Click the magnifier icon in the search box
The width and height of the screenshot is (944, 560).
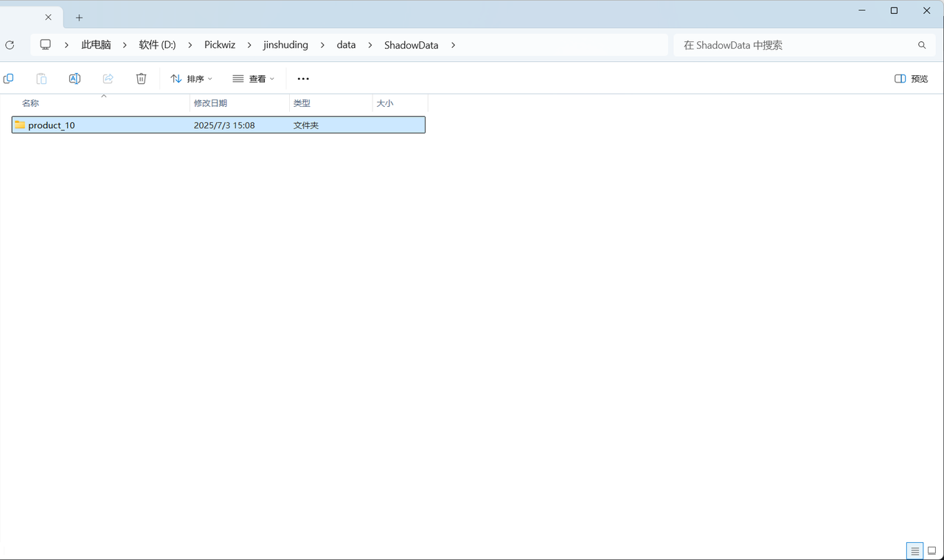coord(922,45)
